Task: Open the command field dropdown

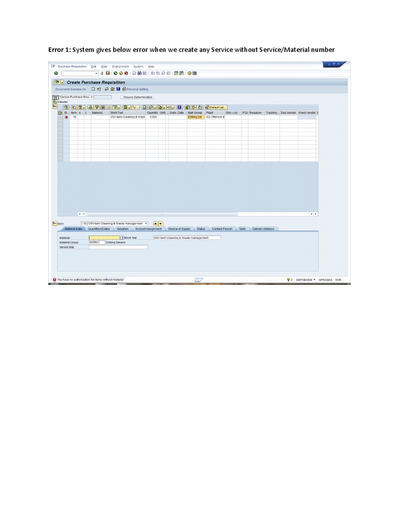Action: coord(96,73)
